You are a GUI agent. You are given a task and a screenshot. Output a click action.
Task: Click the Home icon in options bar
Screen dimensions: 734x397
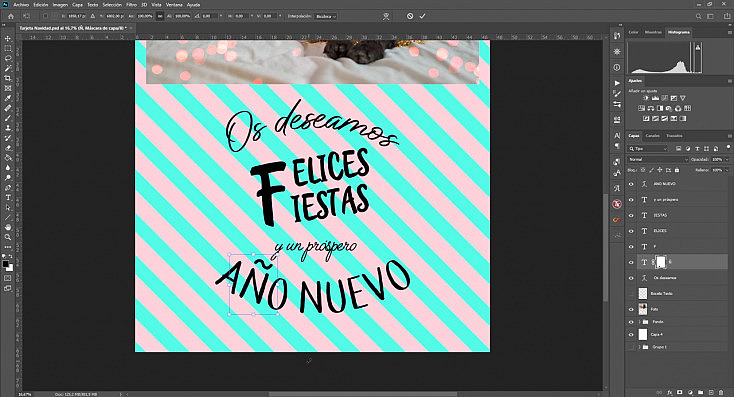[x=10, y=16]
